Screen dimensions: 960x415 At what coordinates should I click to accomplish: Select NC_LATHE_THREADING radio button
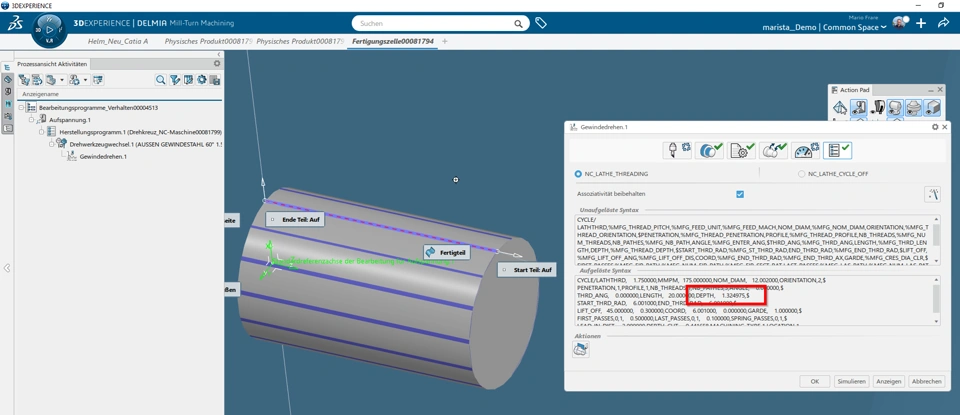(579, 174)
